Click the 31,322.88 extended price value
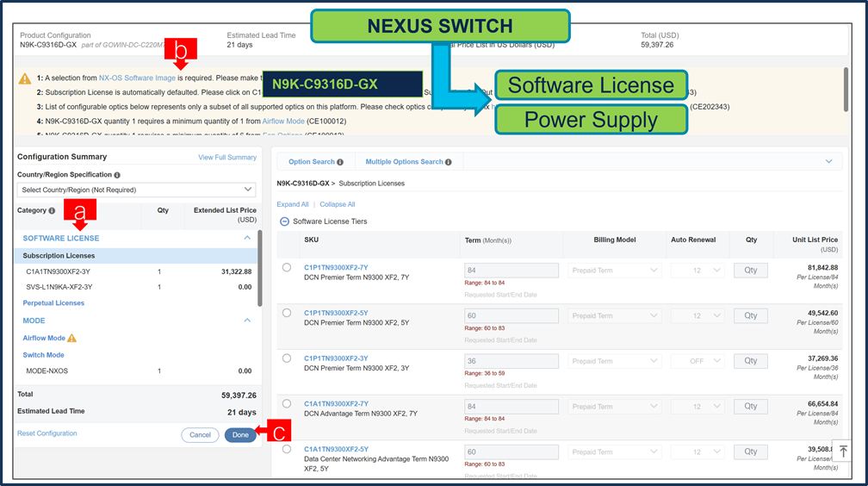The height and width of the screenshot is (486, 868). [x=236, y=272]
